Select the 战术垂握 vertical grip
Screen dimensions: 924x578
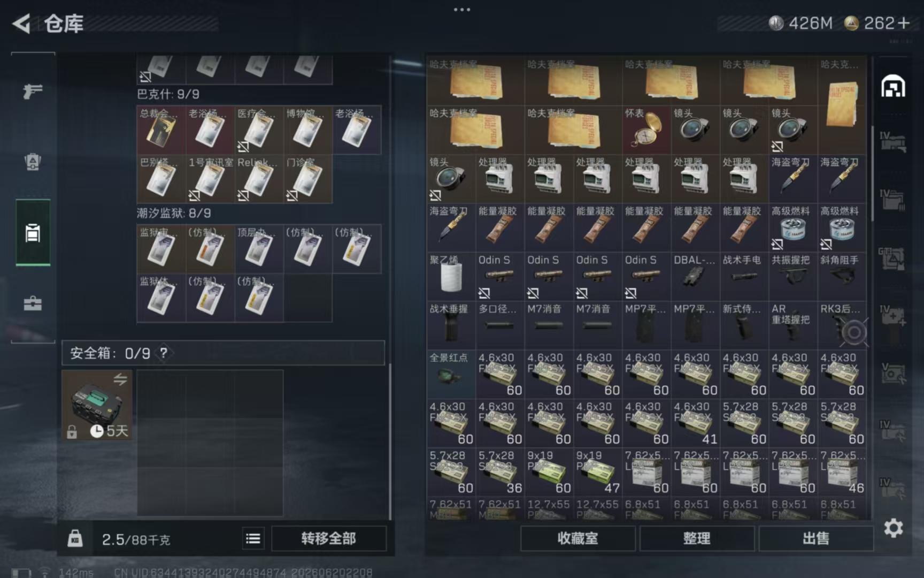pyautogui.click(x=451, y=326)
